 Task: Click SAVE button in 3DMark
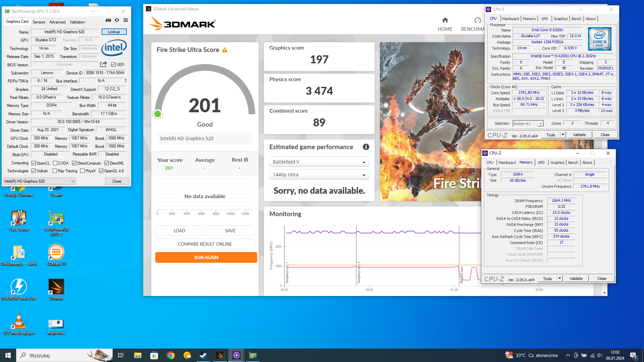tap(230, 231)
